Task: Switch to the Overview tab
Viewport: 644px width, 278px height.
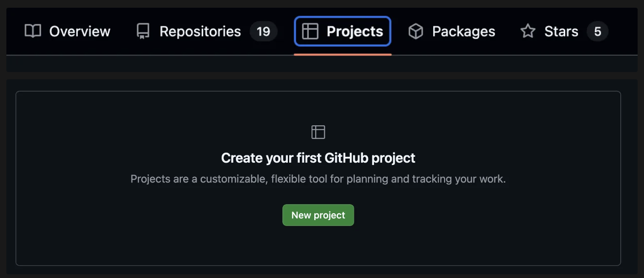Action: (79, 31)
